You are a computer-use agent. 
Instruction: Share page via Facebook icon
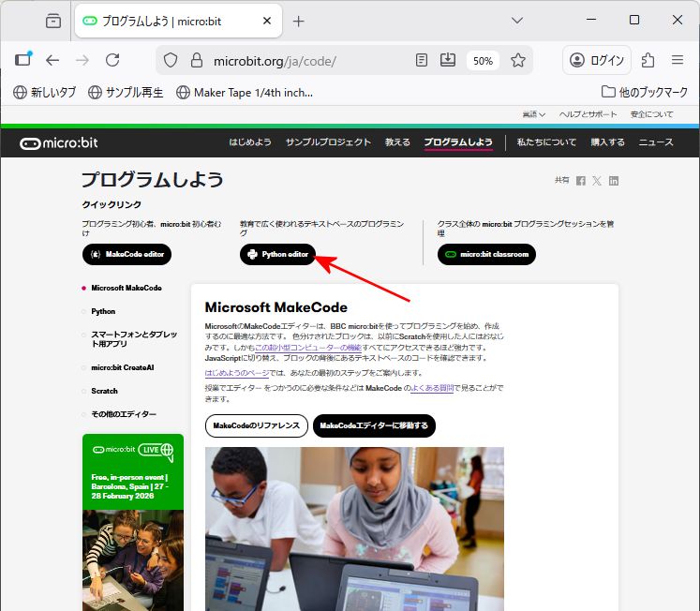click(581, 181)
